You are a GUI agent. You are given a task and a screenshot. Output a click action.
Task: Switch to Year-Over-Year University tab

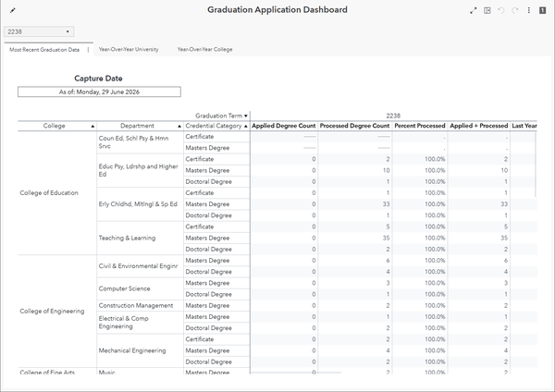129,50
